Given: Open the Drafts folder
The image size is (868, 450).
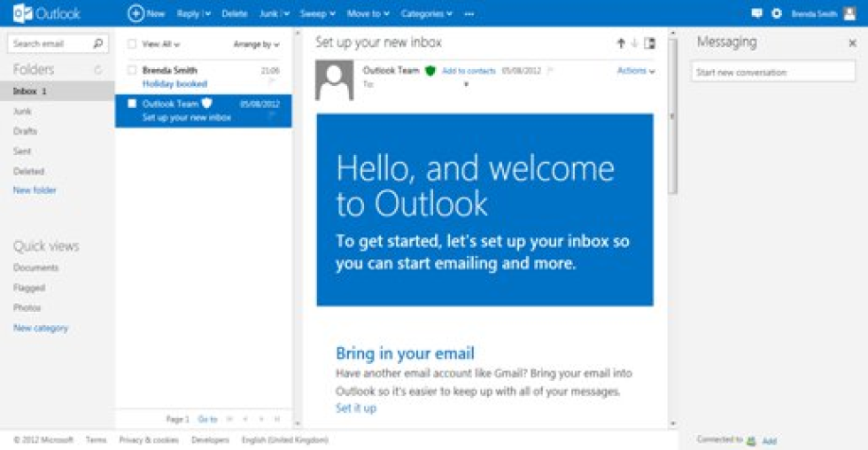Looking at the screenshot, I should (x=25, y=130).
